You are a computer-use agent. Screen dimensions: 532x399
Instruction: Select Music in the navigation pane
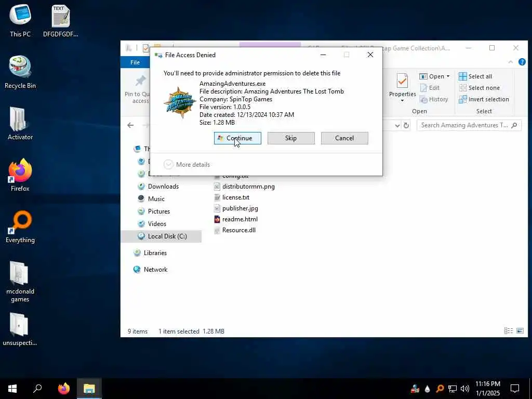pyautogui.click(x=156, y=199)
